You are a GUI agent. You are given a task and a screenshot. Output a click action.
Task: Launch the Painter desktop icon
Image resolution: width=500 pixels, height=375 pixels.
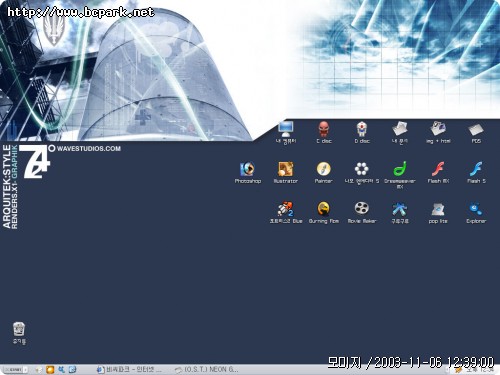tap(324, 172)
